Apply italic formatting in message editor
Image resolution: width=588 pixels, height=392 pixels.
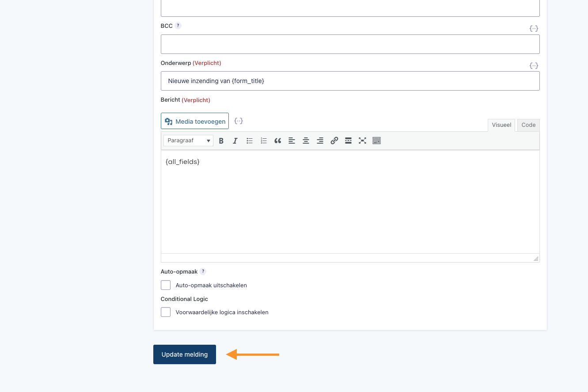[x=235, y=141]
